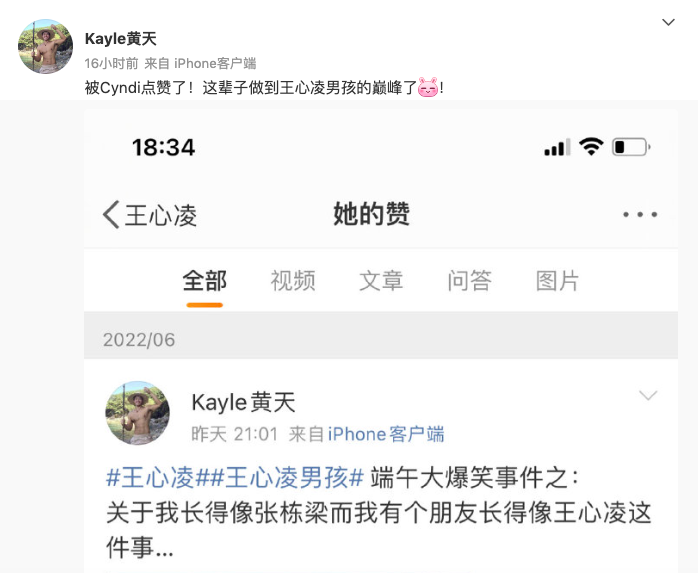This screenshot has height=573, width=698.
Task: Open the three-dot more options menu
Action: tap(640, 215)
